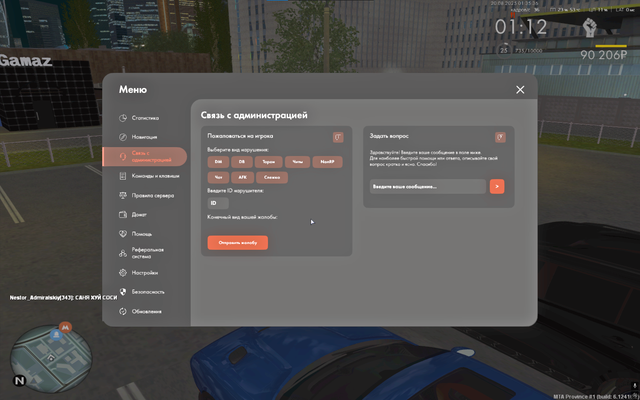Focus the Введите ваше сообщение field
The image size is (640, 400).
tap(428, 187)
